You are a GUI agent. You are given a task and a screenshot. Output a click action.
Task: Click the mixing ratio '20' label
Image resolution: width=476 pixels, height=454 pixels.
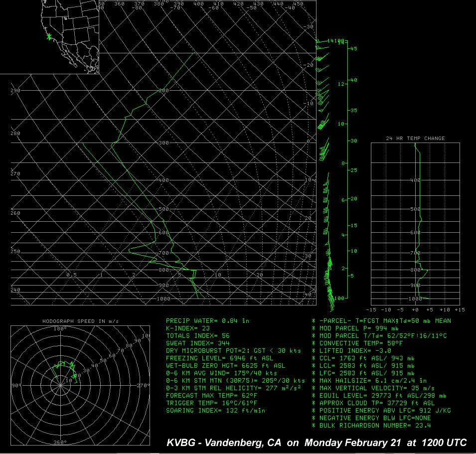(x=260, y=275)
